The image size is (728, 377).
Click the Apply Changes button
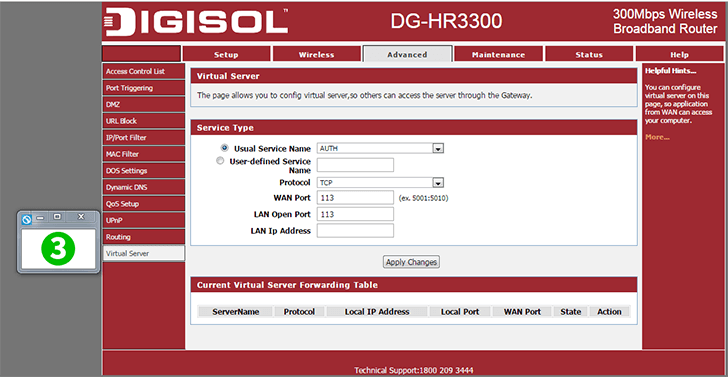click(411, 262)
